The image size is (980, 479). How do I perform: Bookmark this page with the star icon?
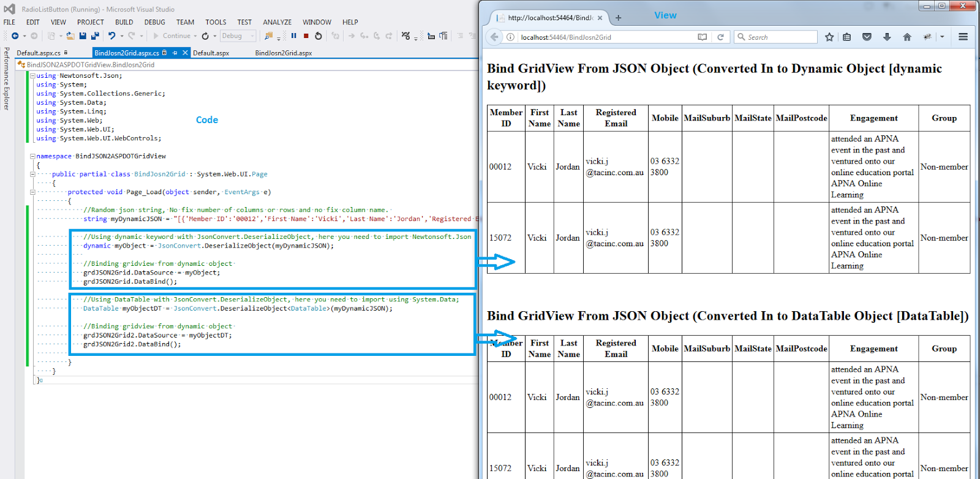point(829,37)
